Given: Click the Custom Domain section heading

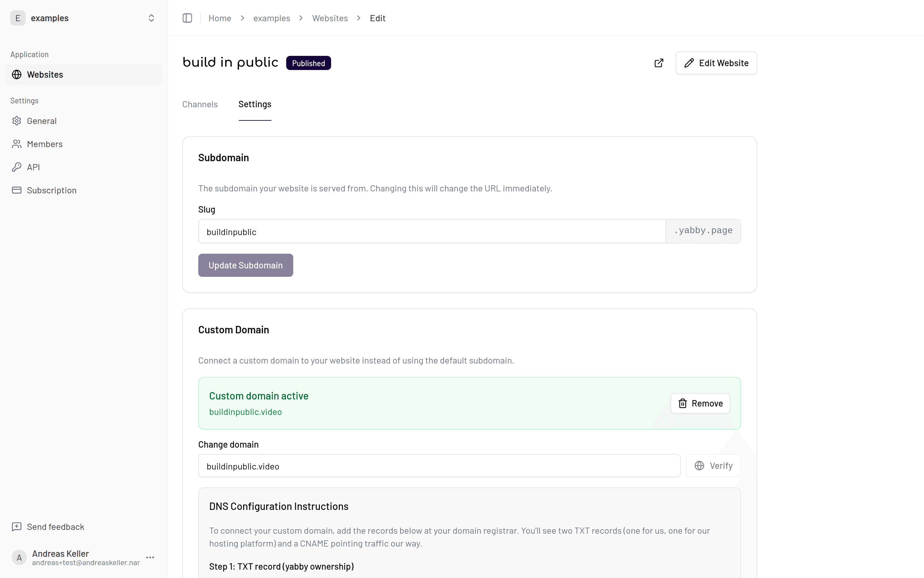Looking at the screenshot, I should [x=233, y=330].
